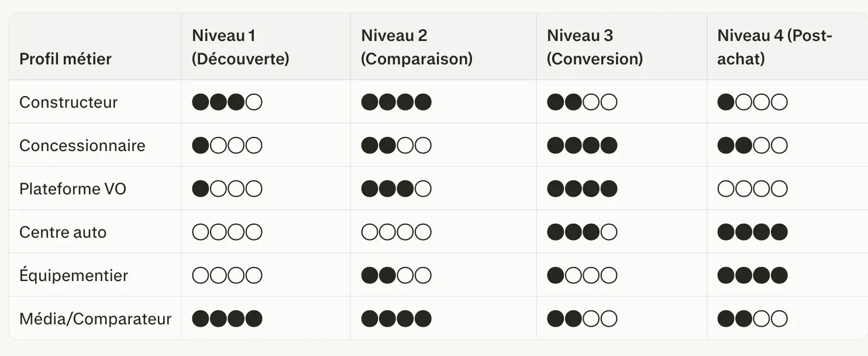Screen dimensions: 868x356
Task: Select the Constructeur row label
Action: click(68, 102)
